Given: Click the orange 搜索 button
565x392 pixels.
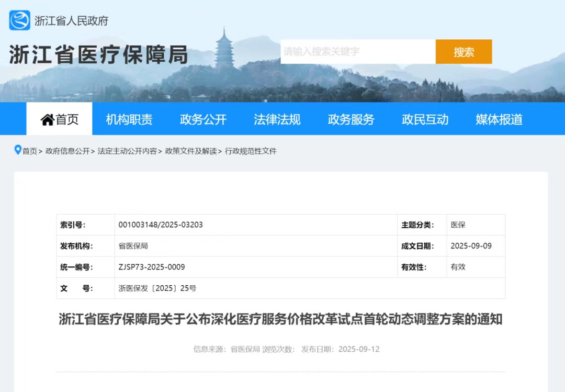Looking at the screenshot, I should coord(464,52).
